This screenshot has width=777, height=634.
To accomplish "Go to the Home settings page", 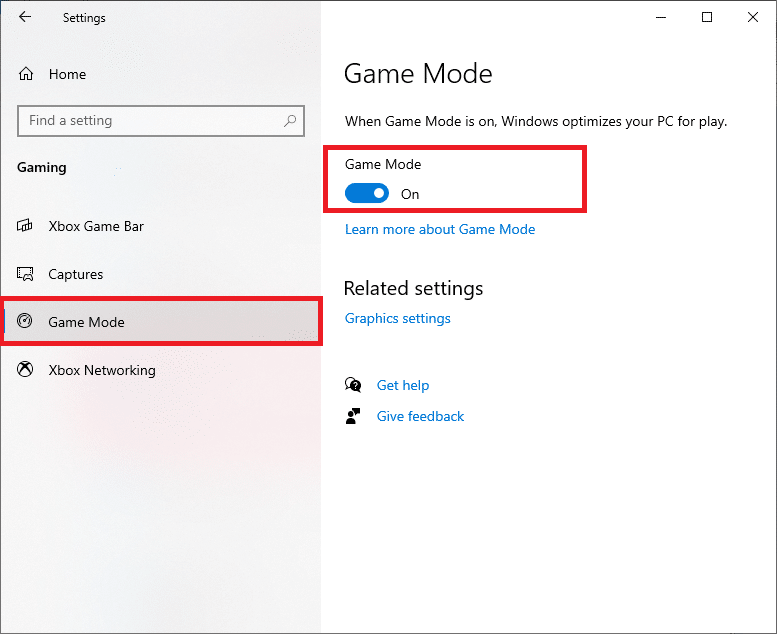I will [67, 74].
